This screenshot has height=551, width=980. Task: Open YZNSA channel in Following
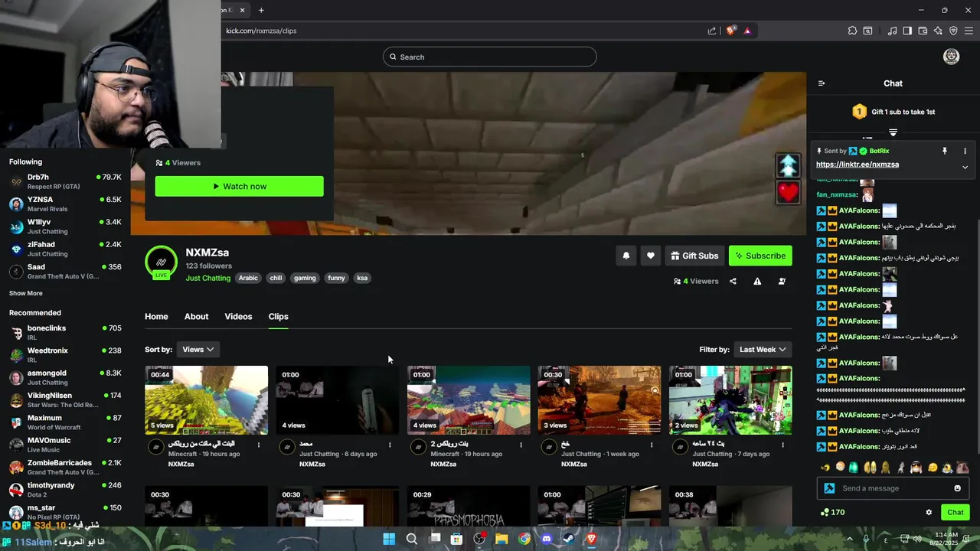point(65,204)
